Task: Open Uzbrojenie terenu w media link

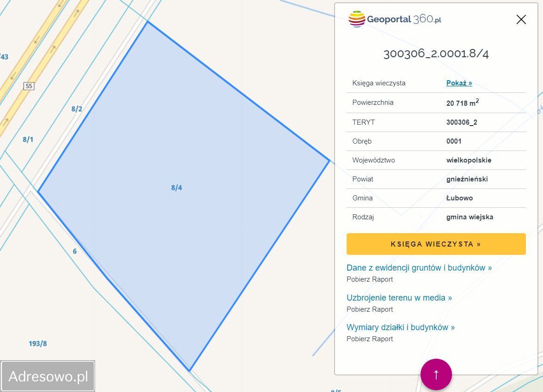Action: click(399, 298)
